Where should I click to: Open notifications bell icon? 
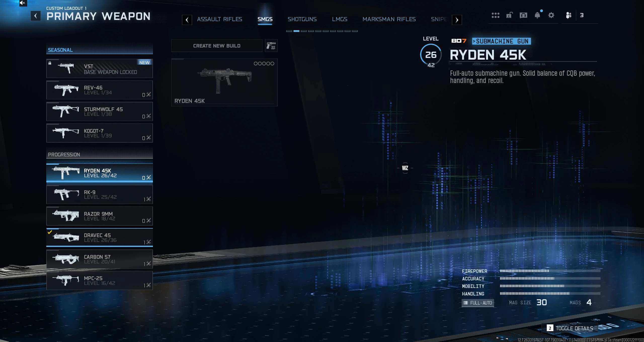click(x=537, y=15)
